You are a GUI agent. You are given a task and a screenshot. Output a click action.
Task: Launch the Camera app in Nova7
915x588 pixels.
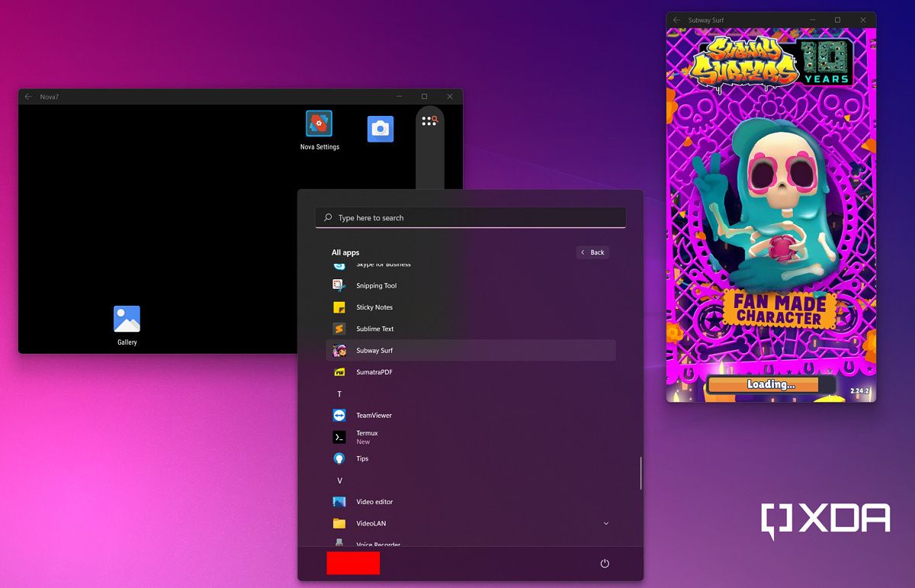[380, 128]
